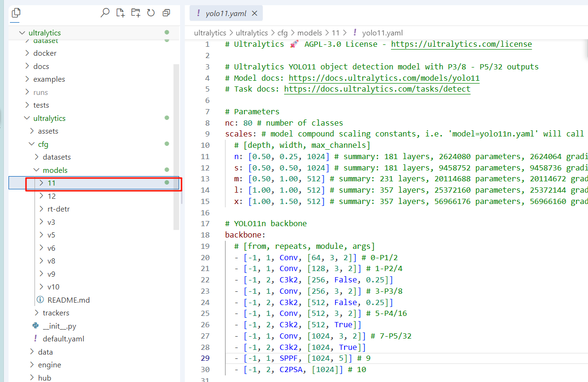Create a new folder with New Folder icon

pos(136,13)
